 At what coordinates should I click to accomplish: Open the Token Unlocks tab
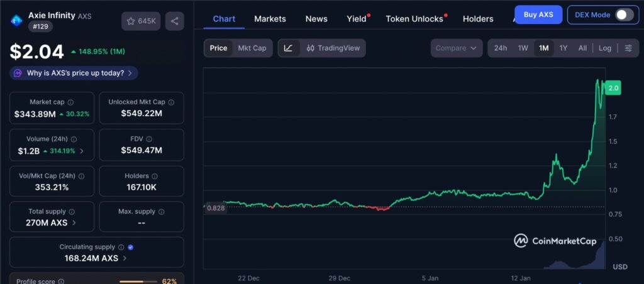tap(414, 19)
